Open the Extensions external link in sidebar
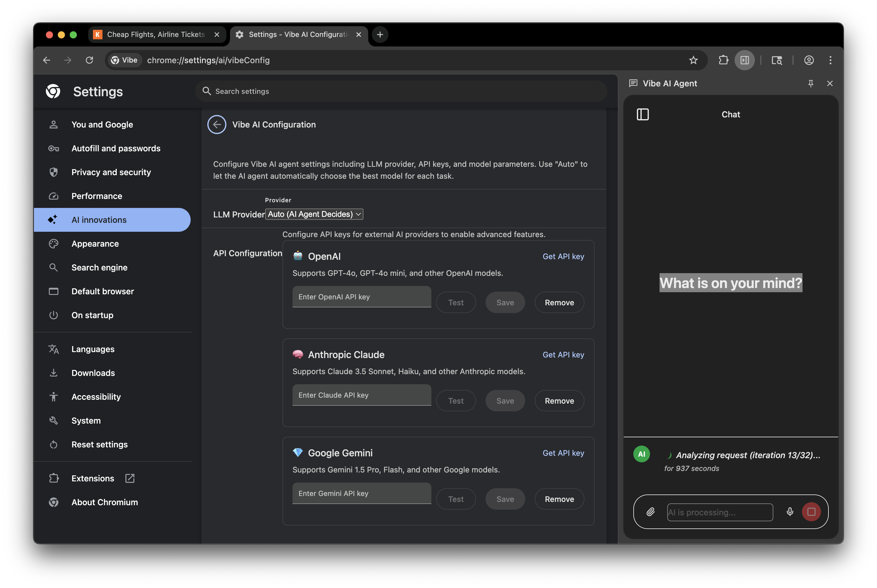The height and width of the screenshot is (588, 877). [130, 478]
